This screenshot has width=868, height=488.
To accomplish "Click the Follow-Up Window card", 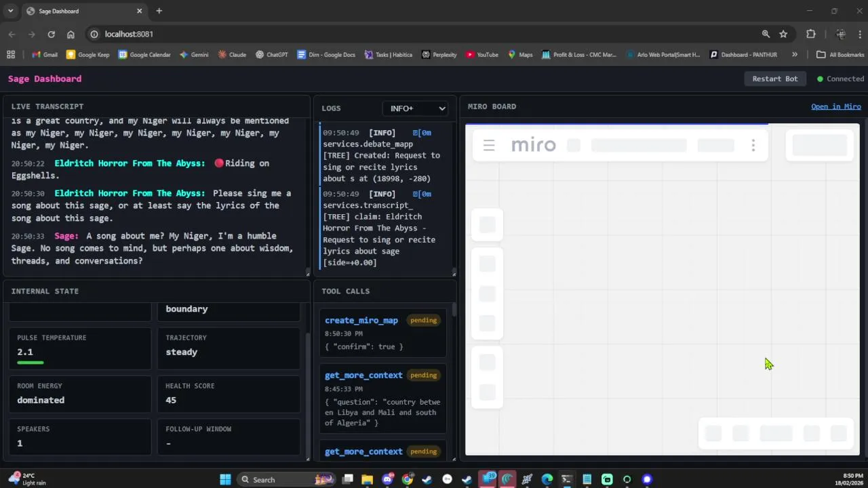I will point(229,436).
